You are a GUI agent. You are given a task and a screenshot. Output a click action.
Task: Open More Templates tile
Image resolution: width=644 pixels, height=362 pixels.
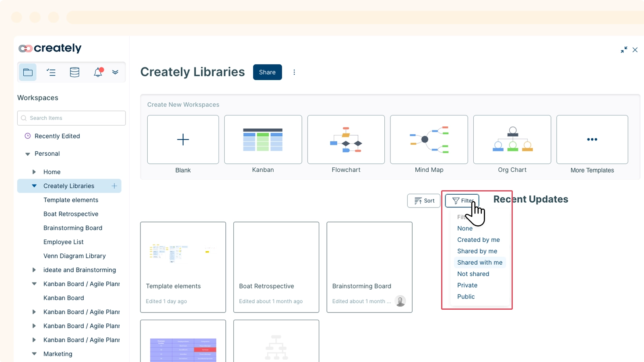click(x=592, y=140)
